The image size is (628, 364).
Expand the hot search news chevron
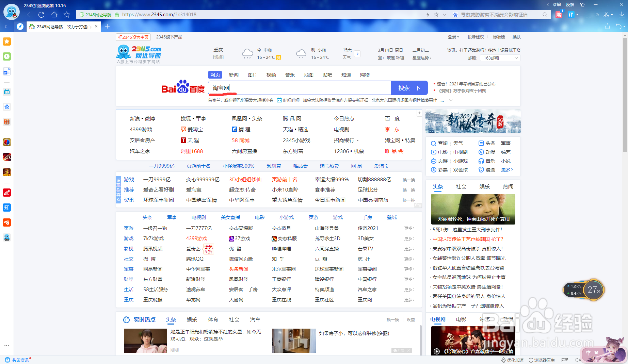point(451,100)
